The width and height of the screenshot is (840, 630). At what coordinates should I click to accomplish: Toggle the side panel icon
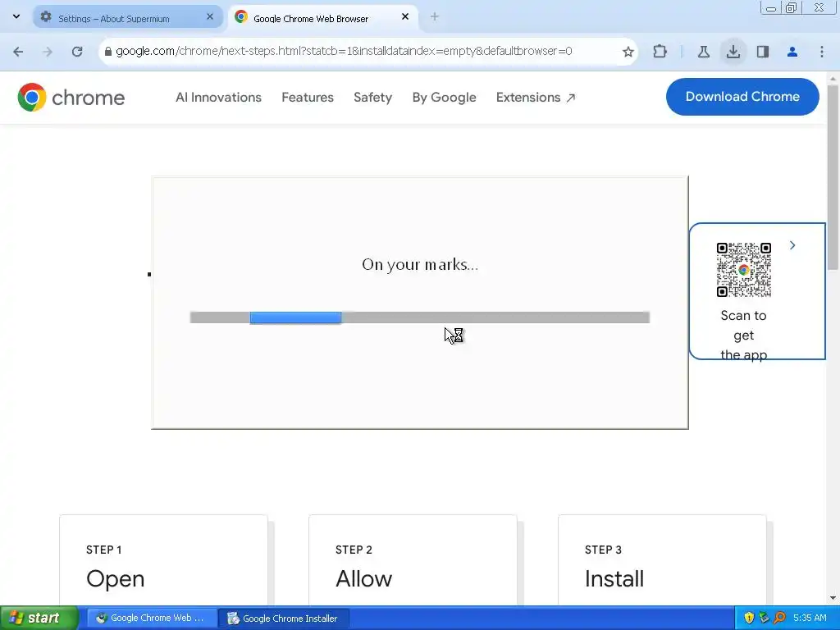[763, 52]
